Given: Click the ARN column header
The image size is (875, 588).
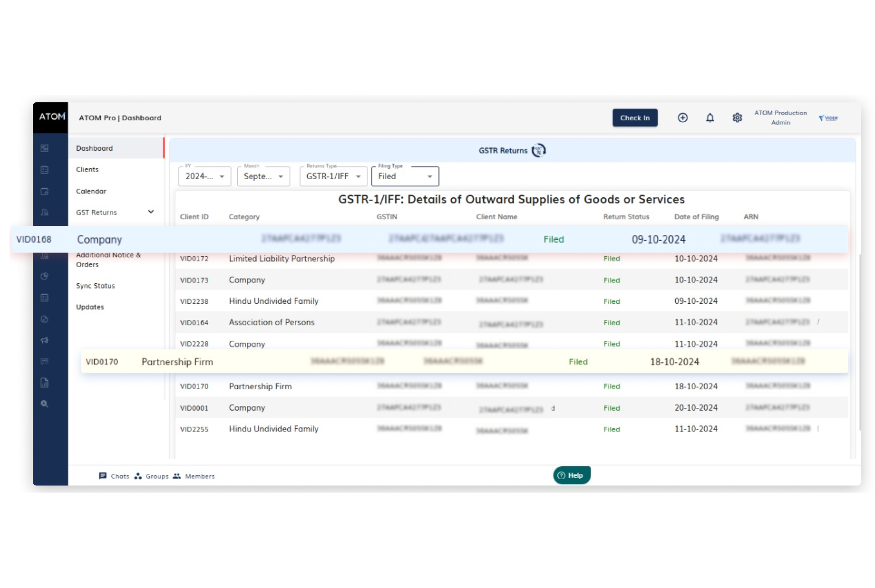Looking at the screenshot, I should click(751, 217).
